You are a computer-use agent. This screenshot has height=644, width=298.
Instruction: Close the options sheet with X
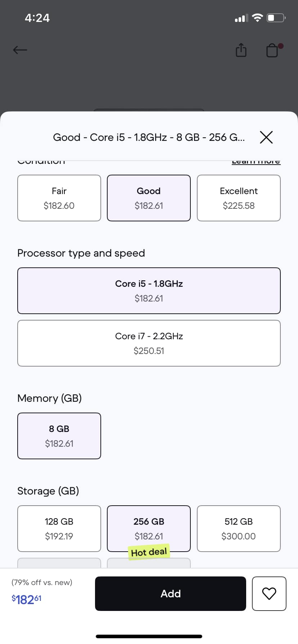pos(266,137)
